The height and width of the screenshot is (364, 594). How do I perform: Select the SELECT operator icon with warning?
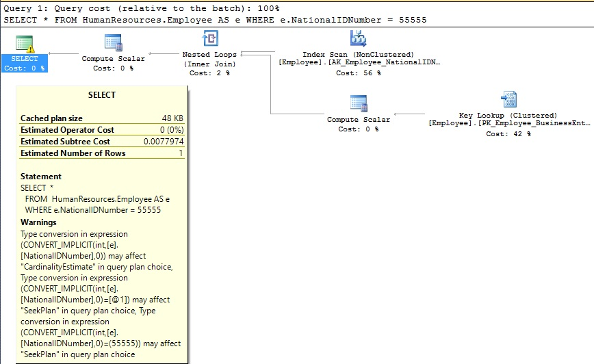pos(25,44)
